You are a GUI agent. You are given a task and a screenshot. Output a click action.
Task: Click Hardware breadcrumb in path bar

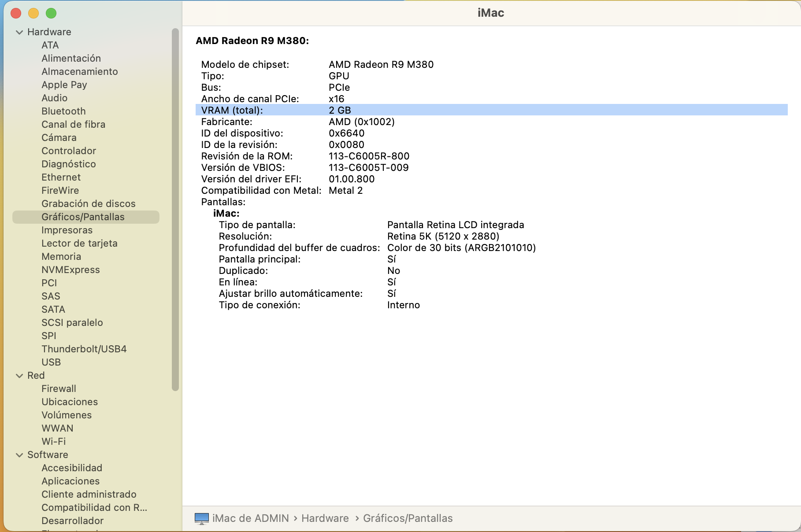(x=325, y=518)
